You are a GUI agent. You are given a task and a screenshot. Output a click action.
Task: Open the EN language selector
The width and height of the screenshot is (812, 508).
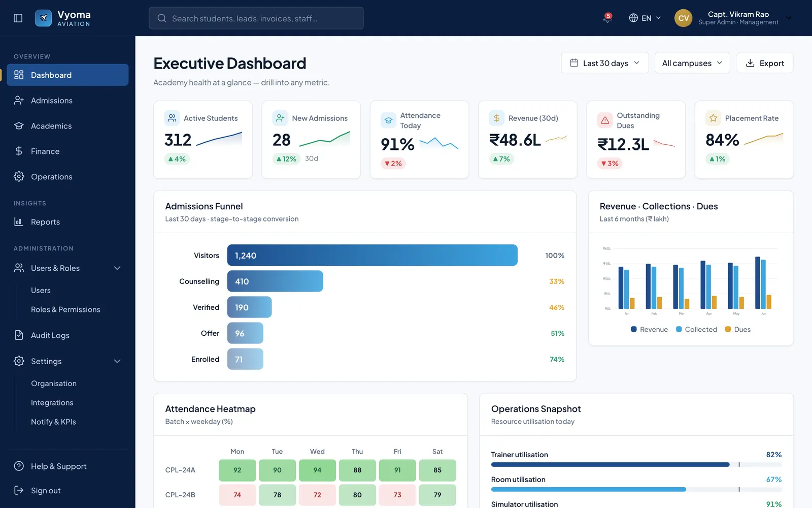tap(645, 18)
